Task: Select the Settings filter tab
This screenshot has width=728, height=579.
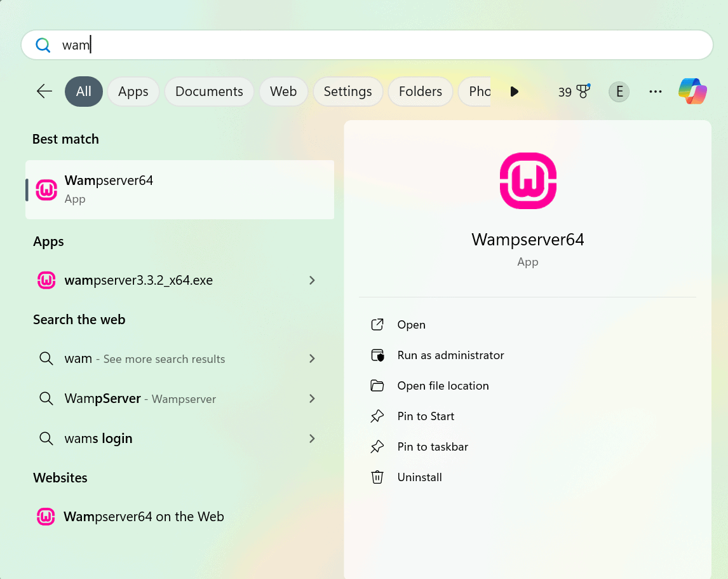Action: click(x=348, y=91)
